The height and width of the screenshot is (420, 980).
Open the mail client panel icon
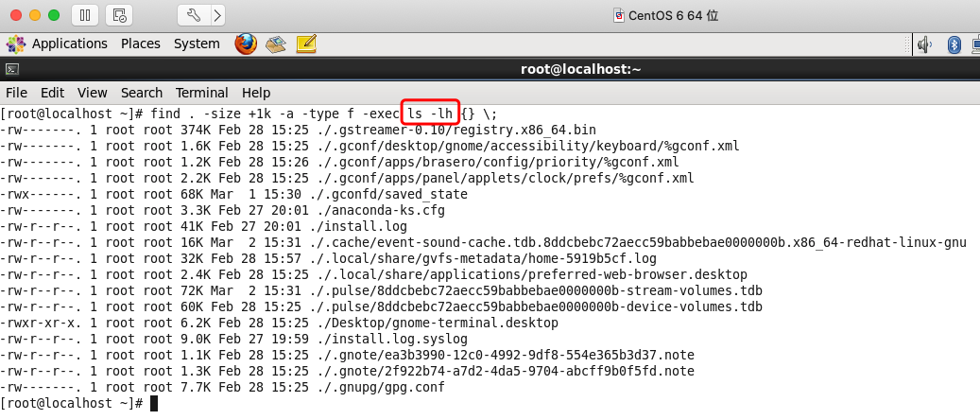pyautogui.click(x=276, y=44)
